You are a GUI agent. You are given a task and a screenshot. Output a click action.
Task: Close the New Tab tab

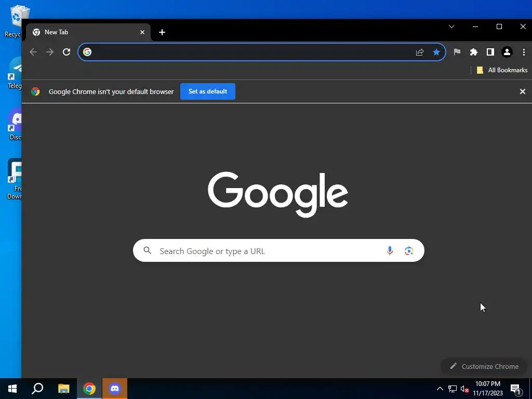pyautogui.click(x=142, y=32)
